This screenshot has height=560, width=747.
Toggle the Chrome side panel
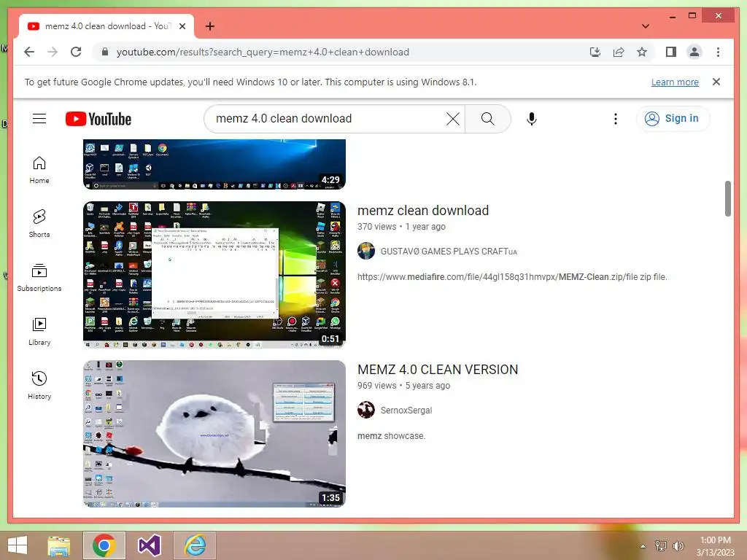pos(671,52)
